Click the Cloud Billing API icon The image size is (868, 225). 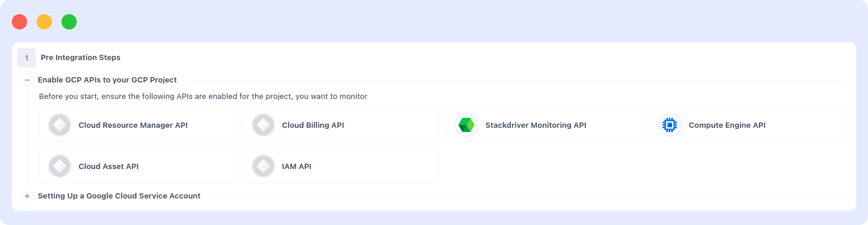pos(263,125)
